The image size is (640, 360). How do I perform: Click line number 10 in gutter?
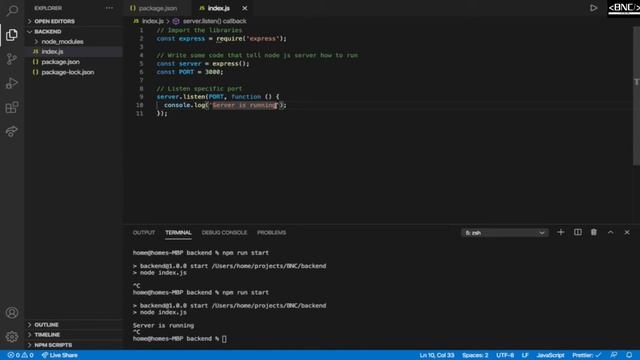click(140, 105)
